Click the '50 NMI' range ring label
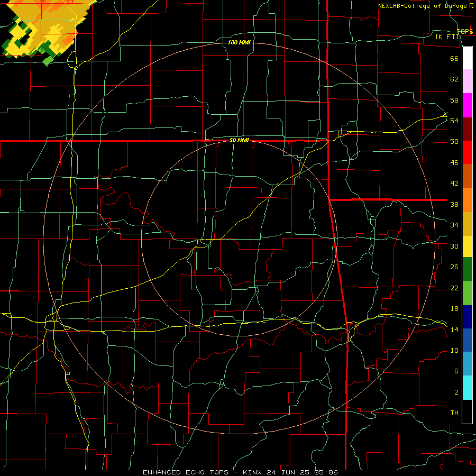 coord(239,140)
